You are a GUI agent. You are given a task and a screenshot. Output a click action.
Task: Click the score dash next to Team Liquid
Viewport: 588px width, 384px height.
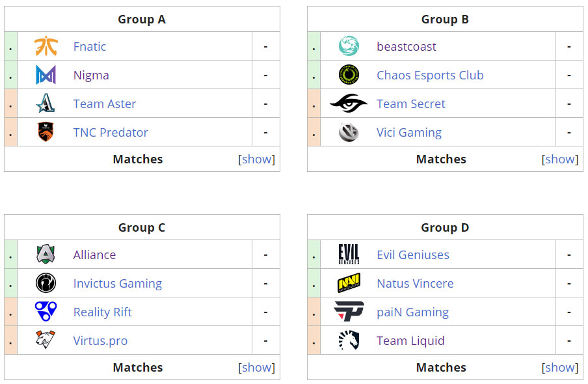[570, 340]
